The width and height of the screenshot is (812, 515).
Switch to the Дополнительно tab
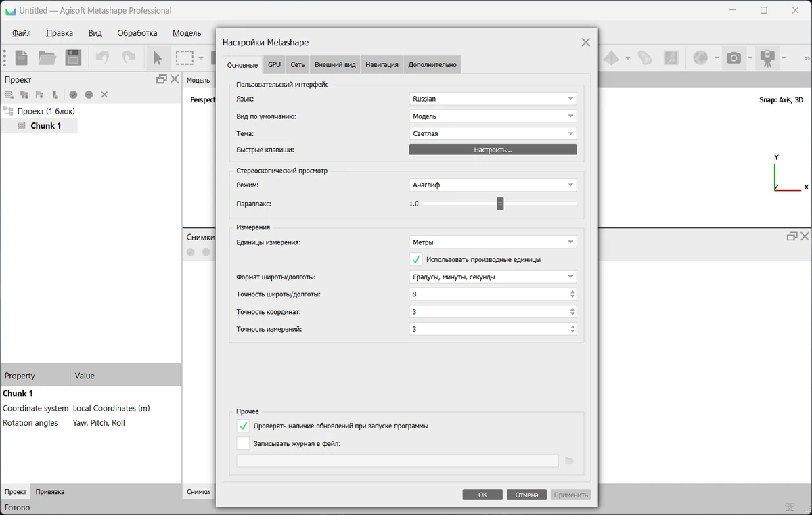(432, 65)
